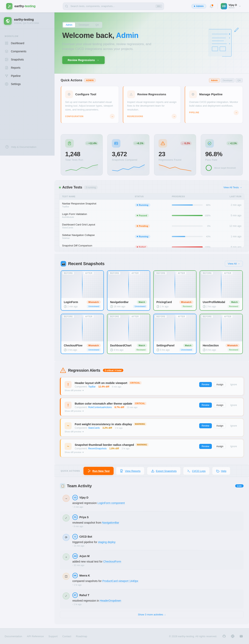This screenshot has height=644, width=249.
Task: Click View All snapshots button
Action: (234, 264)
